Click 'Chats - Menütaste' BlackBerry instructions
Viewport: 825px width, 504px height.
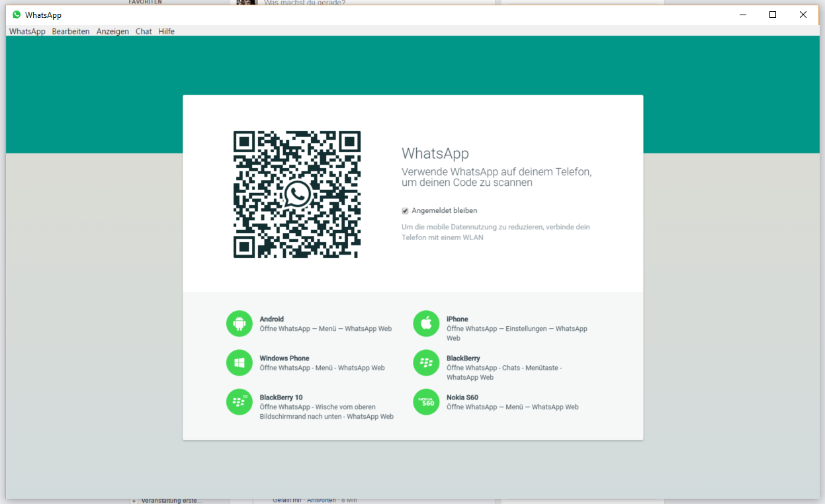504,372
